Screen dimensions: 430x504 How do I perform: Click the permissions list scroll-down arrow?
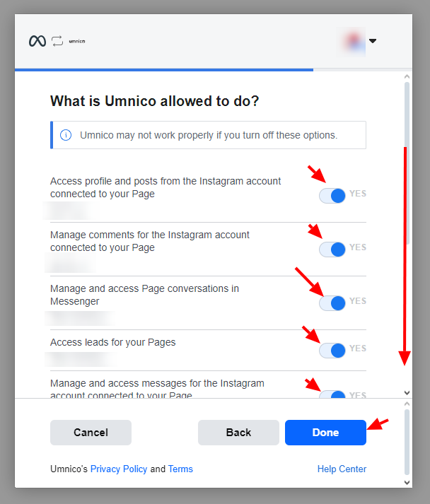pos(407,392)
